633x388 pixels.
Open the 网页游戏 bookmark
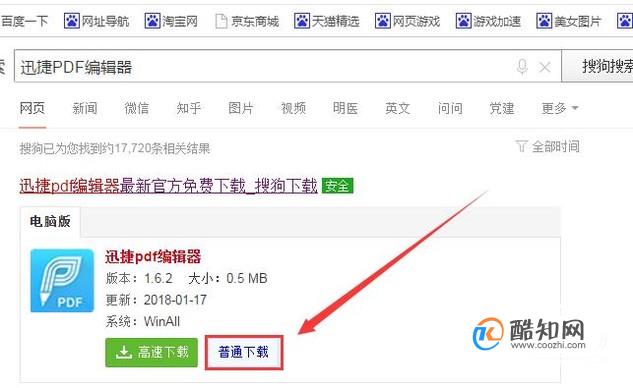pos(407,21)
